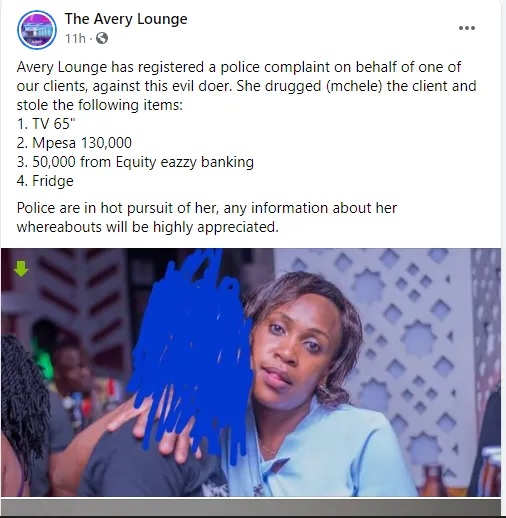Click the gray bar beneath the photo
Screen dimensions: 506x518
251,507
